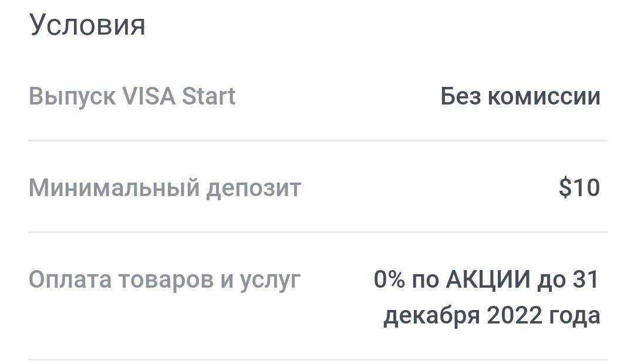Click the word "услуг" in the third row
The width and height of the screenshot is (634, 364).
pos(270,280)
